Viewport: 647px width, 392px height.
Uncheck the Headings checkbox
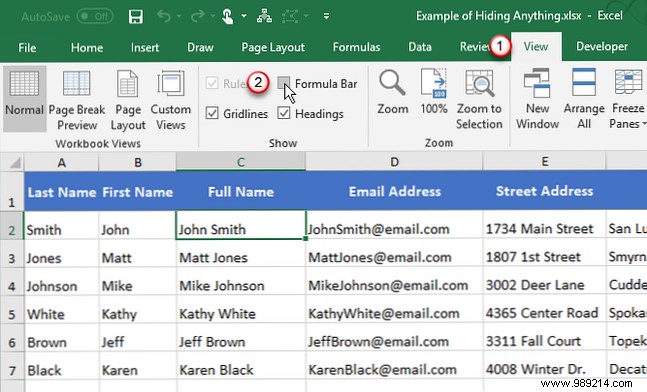coord(283,113)
